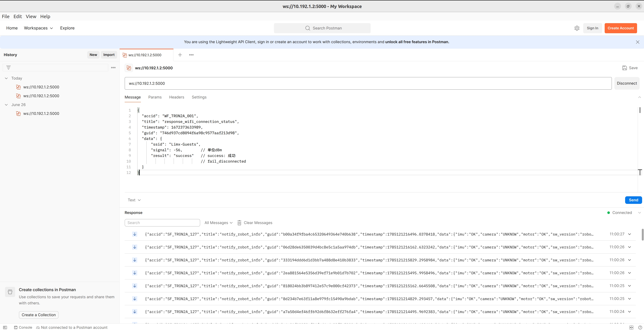
Task: Expand message received at 11:00:24
Action: coord(630,312)
